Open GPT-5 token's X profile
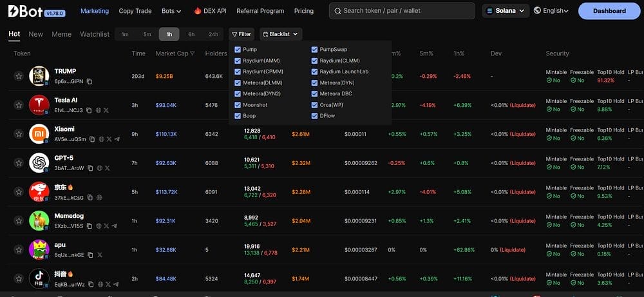The height and width of the screenshot is (297, 644). click(x=107, y=168)
